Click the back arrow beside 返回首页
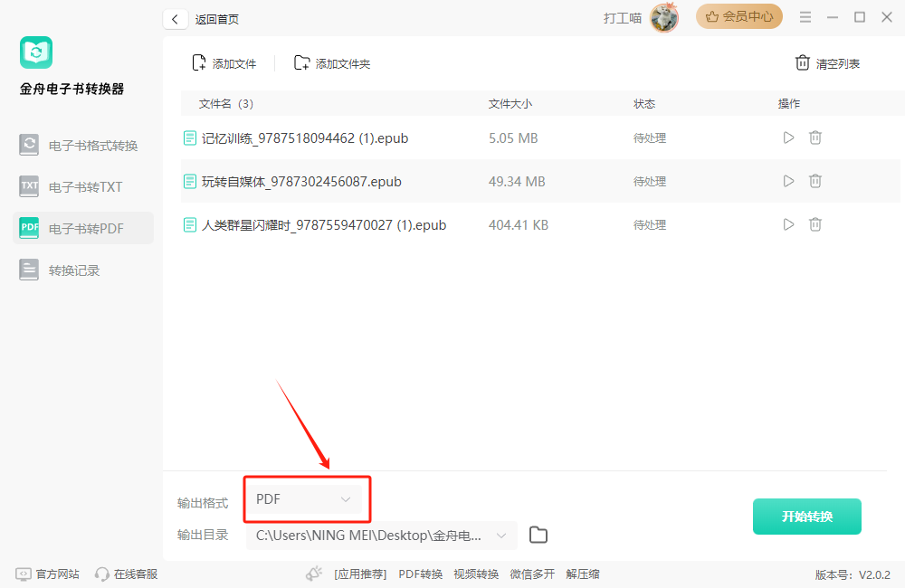Screen dimensions: 905x588 click(175, 19)
